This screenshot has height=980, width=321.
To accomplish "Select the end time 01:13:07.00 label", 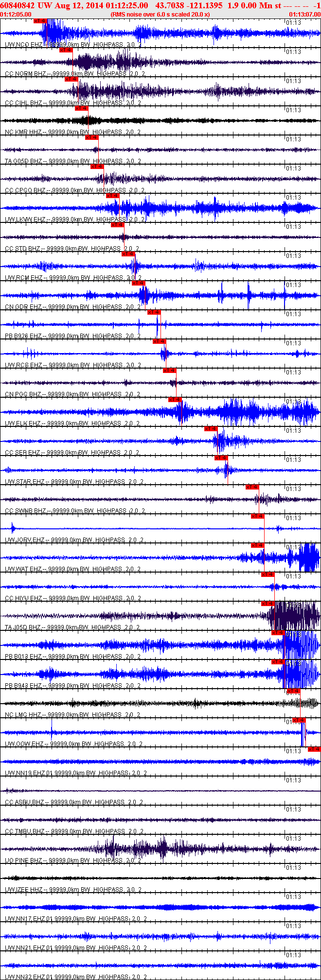I will coord(305,15).
